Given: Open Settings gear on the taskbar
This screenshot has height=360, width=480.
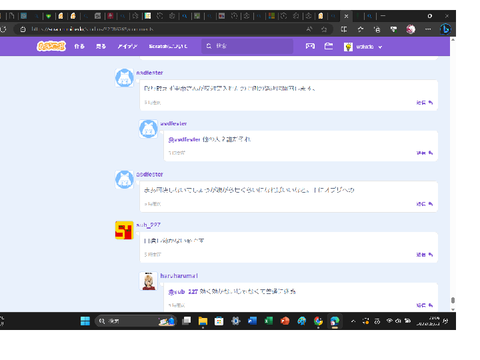Looking at the screenshot, I should [x=236, y=321].
